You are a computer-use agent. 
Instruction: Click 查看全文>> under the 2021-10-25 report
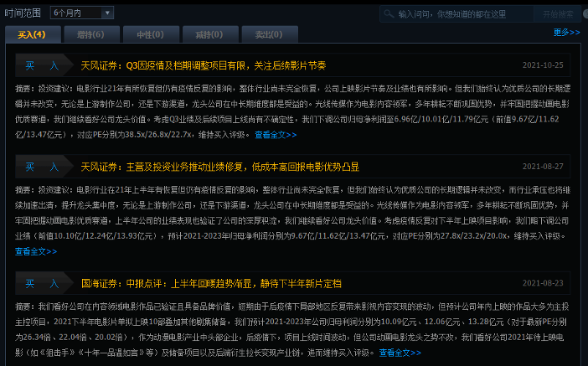(x=276, y=135)
